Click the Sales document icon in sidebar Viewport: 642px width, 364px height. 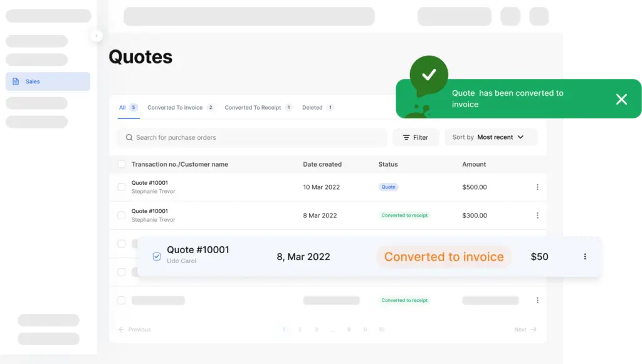coord(16,81)
